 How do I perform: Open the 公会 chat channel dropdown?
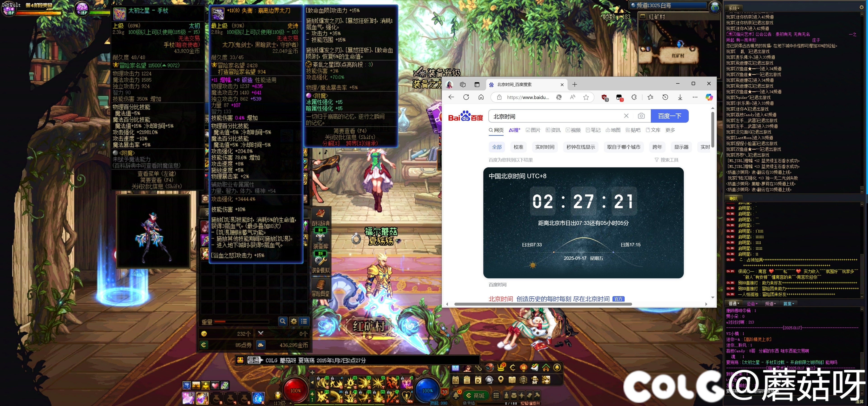pyautogui.click(x=752, y=304)
